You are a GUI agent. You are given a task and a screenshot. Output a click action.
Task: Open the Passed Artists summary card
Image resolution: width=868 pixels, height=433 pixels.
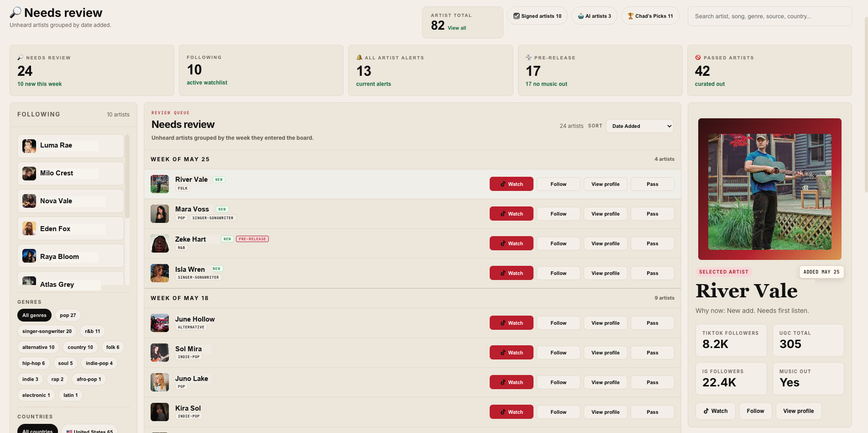769,70
